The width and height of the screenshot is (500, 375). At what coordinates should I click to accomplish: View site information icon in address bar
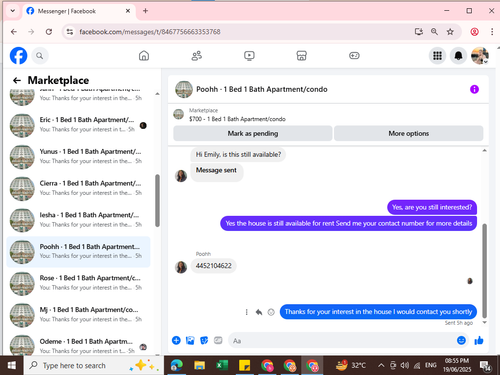pos(70,32)
